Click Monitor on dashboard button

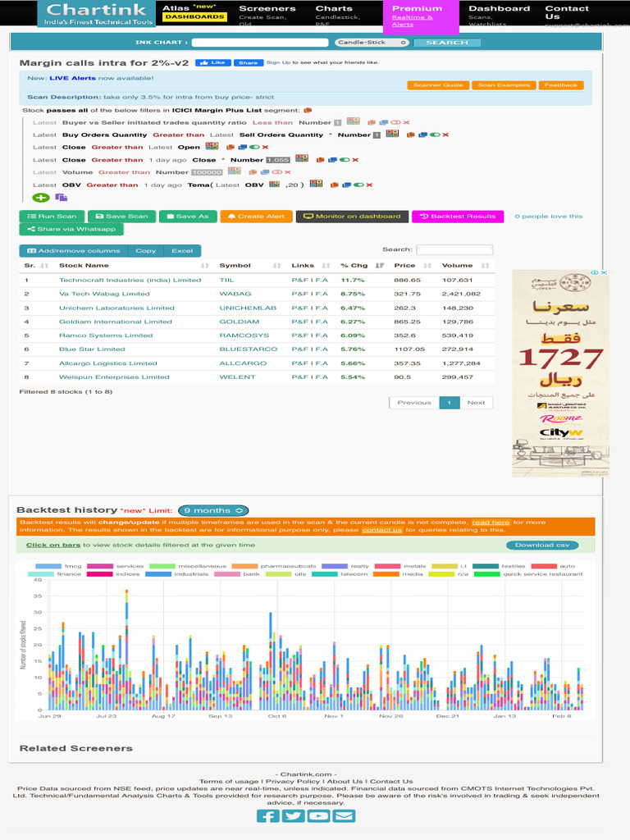coord(352,217)
